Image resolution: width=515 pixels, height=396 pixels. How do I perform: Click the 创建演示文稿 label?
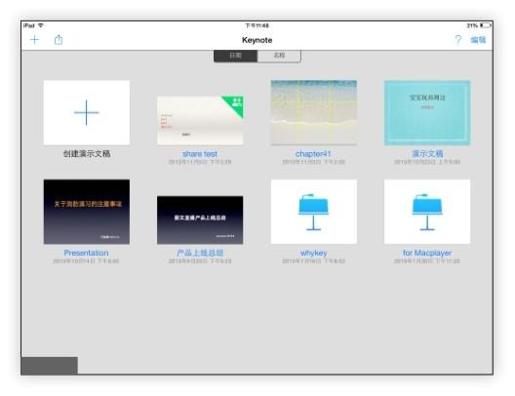[x=87, y=154]
